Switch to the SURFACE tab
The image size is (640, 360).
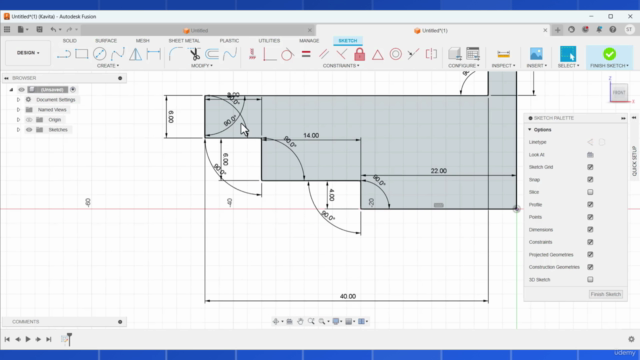pos(106,41)
